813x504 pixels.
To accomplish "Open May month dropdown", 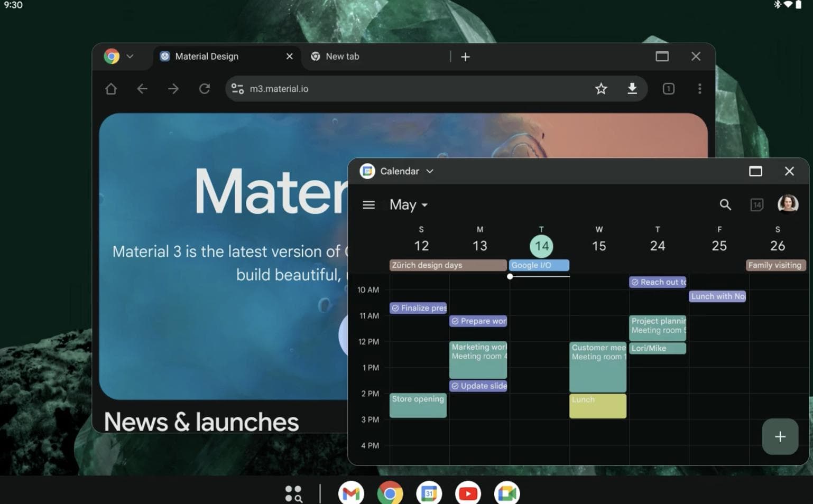I will [409, 205].
